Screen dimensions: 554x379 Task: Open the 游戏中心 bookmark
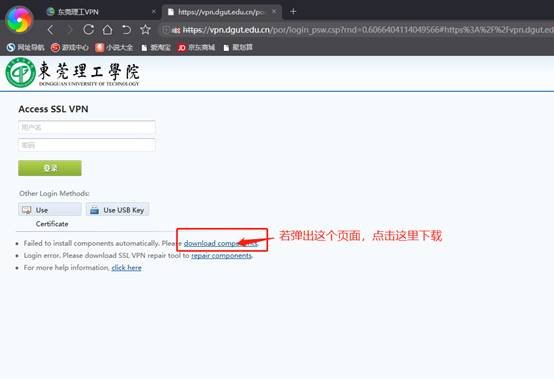[x=70, y=47]
